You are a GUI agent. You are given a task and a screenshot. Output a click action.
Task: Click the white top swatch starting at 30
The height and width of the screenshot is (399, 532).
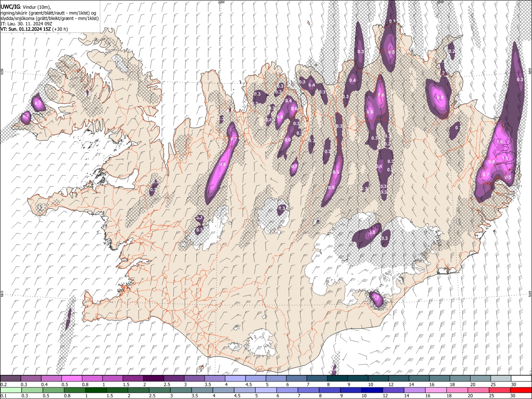[521, 378]
